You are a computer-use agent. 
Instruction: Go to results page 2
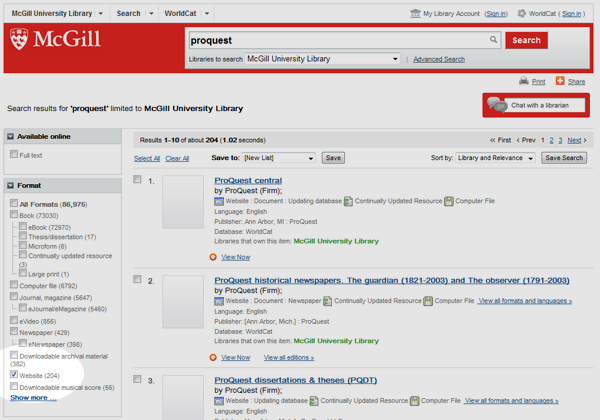[551, 140]
